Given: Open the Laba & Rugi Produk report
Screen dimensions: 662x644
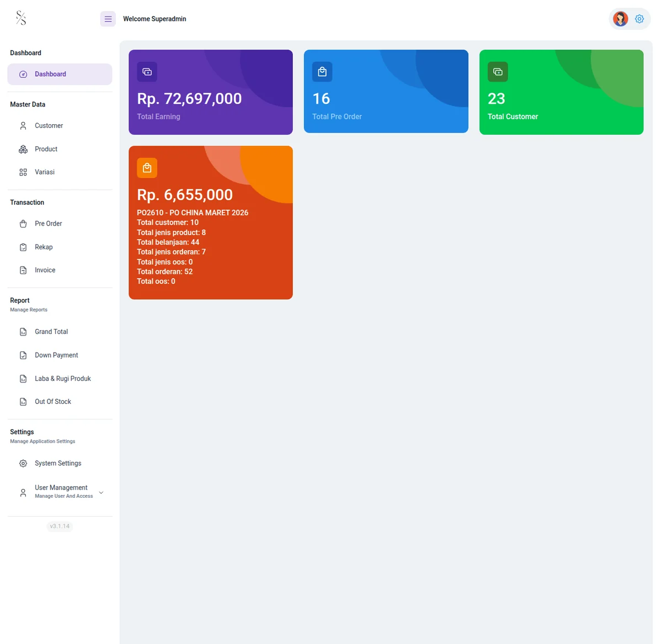Looking at the screenshot, I should [x=60, y=379].
